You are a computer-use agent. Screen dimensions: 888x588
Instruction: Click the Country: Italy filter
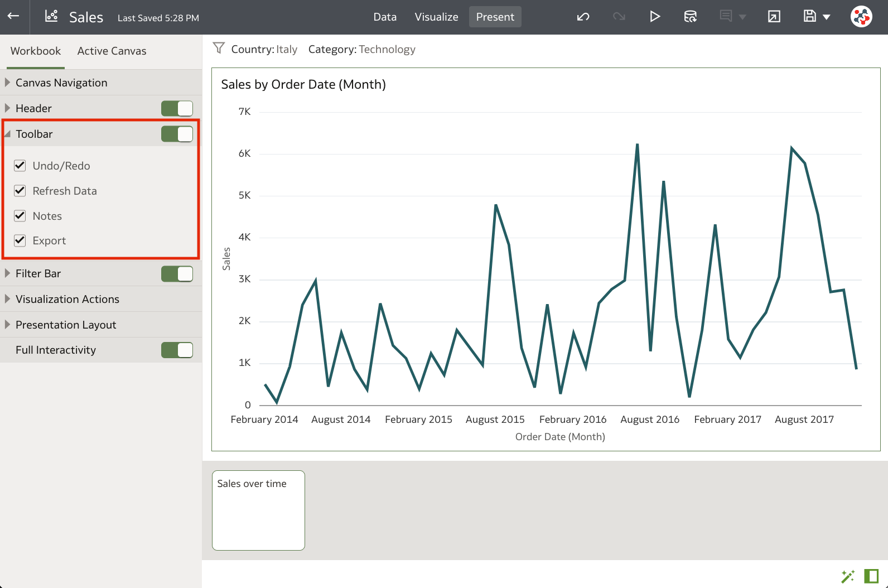pos(264,49)
